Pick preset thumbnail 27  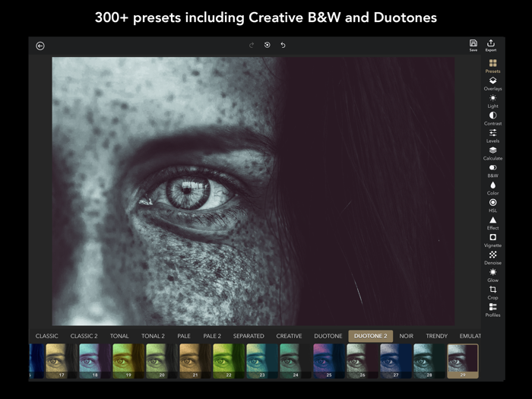point(396,361)
